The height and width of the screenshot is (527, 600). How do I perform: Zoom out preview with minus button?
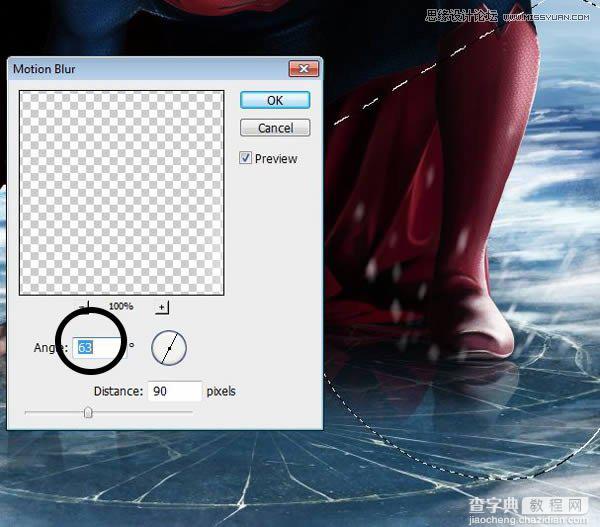pyautogui.click(x=83, y=307)
